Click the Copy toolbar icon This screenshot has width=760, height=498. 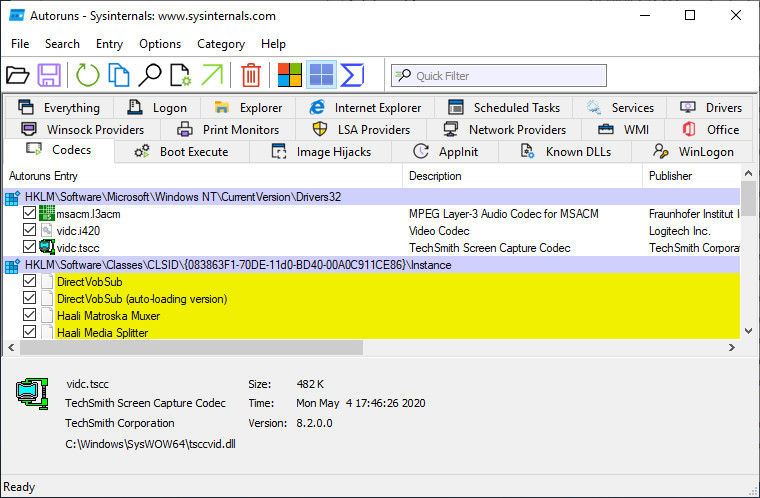[119, 75]
